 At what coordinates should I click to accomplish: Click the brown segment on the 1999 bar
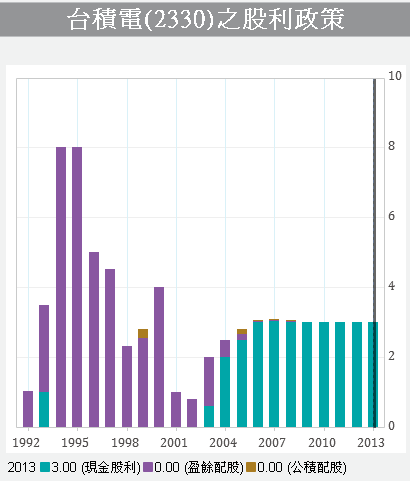(x=143, y=333)
